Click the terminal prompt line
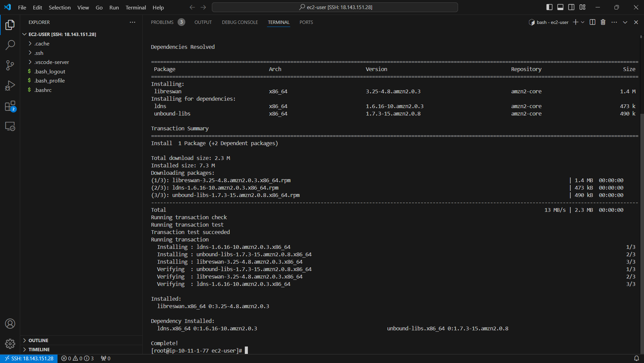This screenshot has height=363, width=644. [199, 351]
